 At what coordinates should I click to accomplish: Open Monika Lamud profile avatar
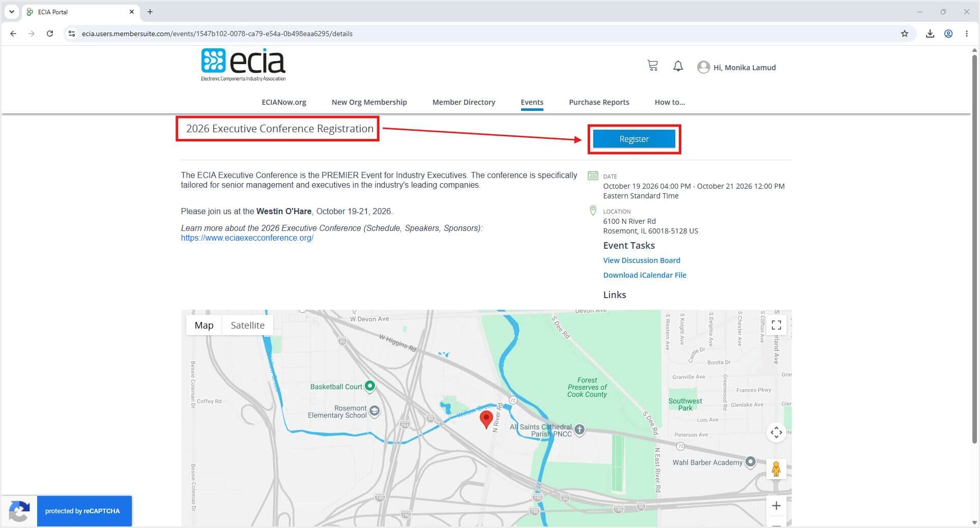point(703,67)
